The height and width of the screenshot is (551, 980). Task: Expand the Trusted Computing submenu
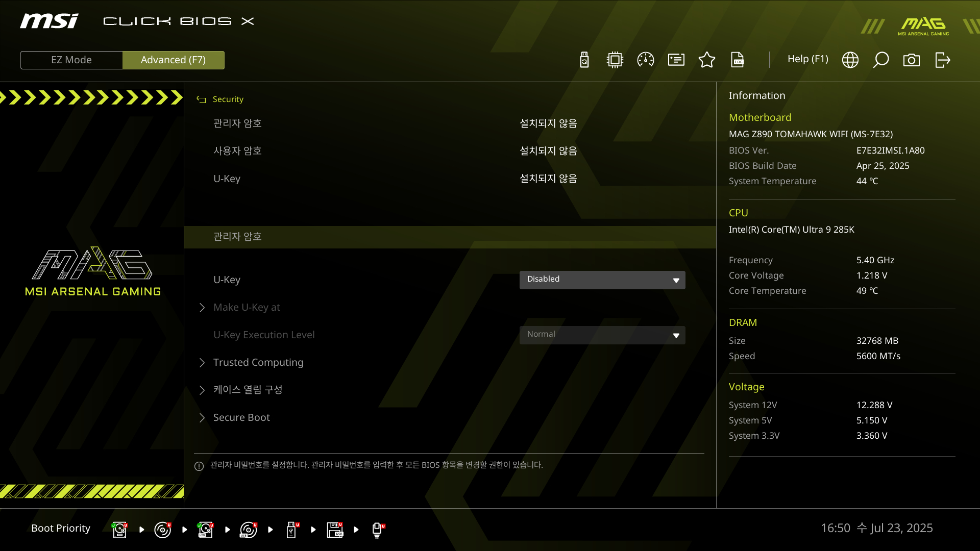pos(258,362)
